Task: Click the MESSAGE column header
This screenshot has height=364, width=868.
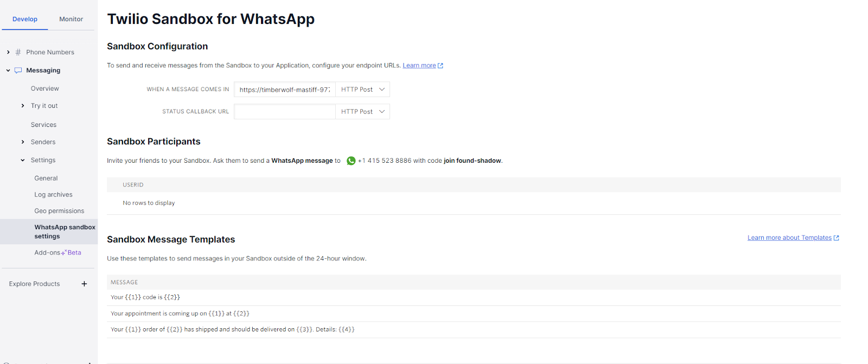Action: [124, 283]
